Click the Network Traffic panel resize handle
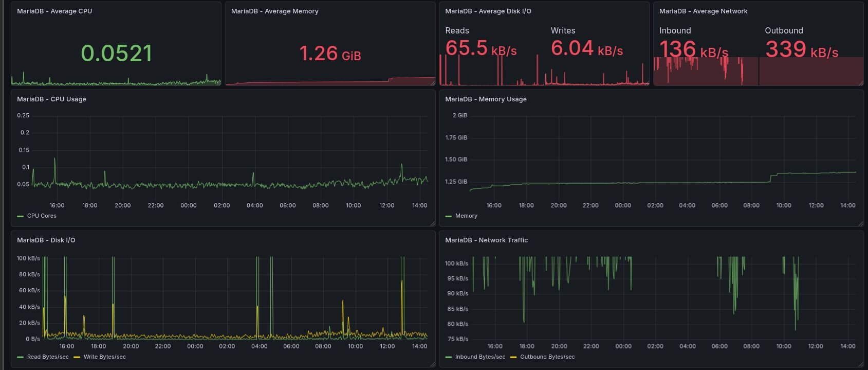The image size is (868, 370). [860, 364]
